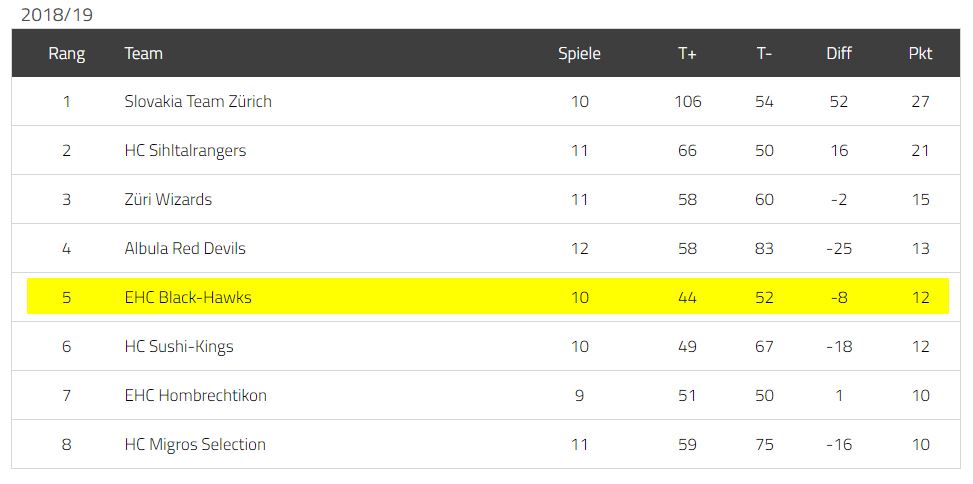Open EHC Hombrechtikon team entry

point(195,395)
